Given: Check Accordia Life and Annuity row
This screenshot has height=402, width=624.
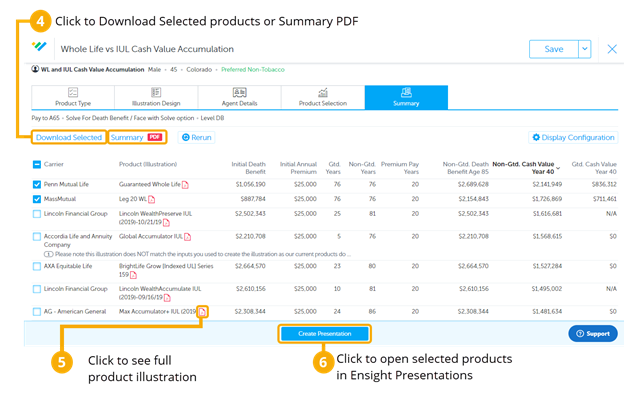Looking at the screenshot, I should click(37, 236).
